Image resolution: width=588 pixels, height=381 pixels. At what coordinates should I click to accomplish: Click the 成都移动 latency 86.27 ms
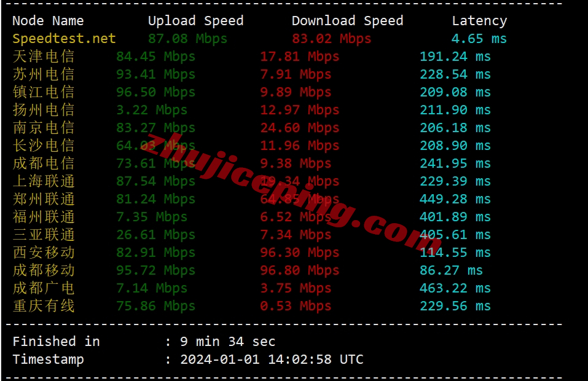(451, 270)
